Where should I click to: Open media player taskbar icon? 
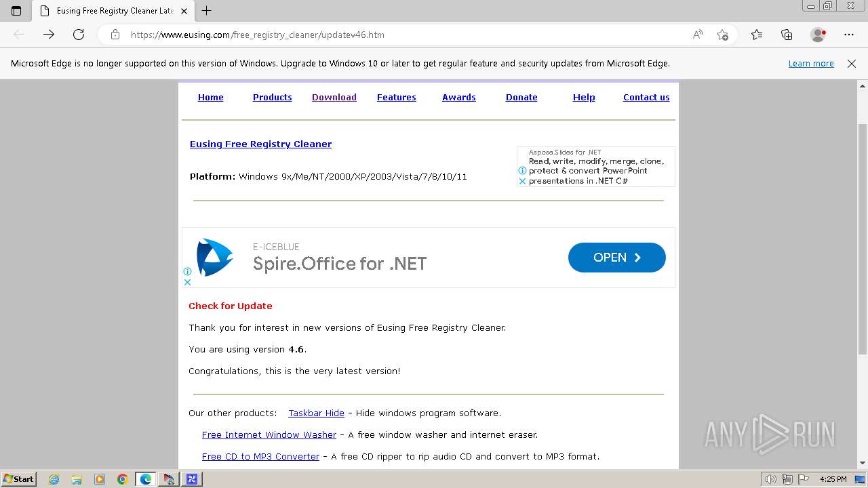coord(100,479)
